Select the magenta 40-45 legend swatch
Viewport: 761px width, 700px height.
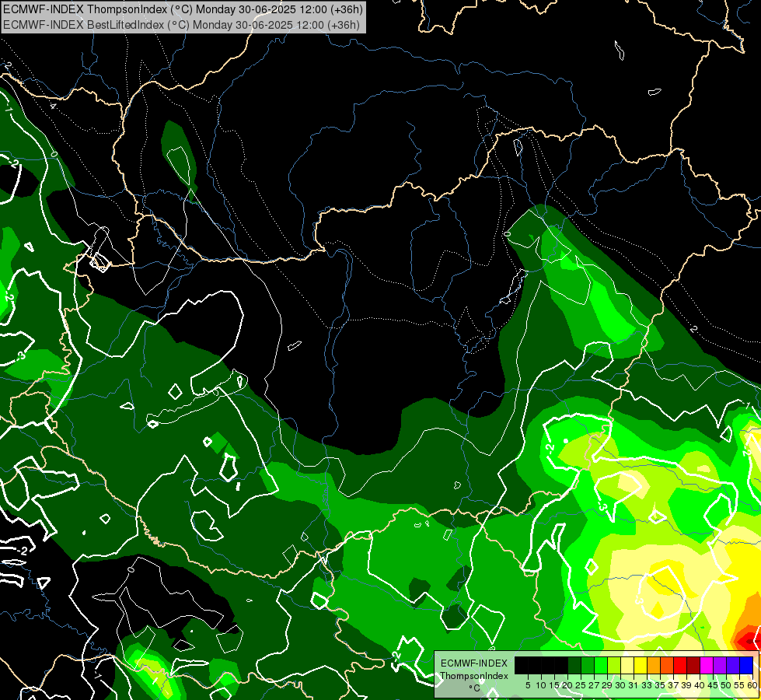click(x=707, y=665)
